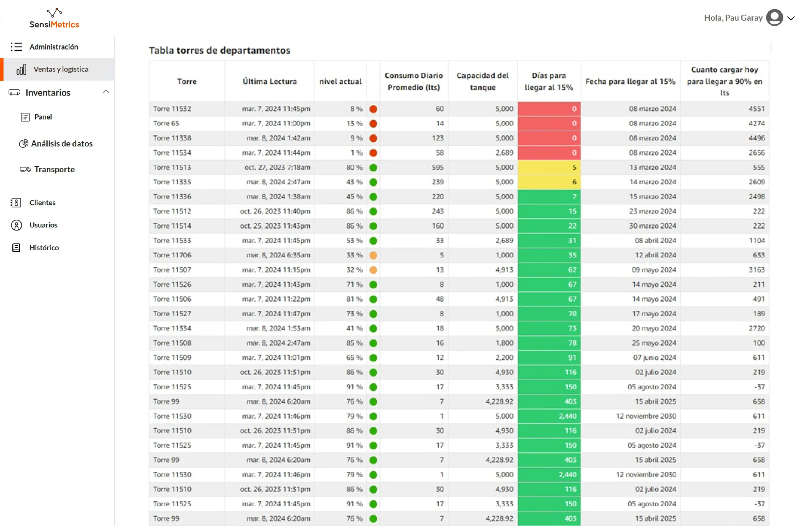812x526 pixels.
Task: Click Fecha para llegar al 15% header
Action: click(x=630, y=81)
